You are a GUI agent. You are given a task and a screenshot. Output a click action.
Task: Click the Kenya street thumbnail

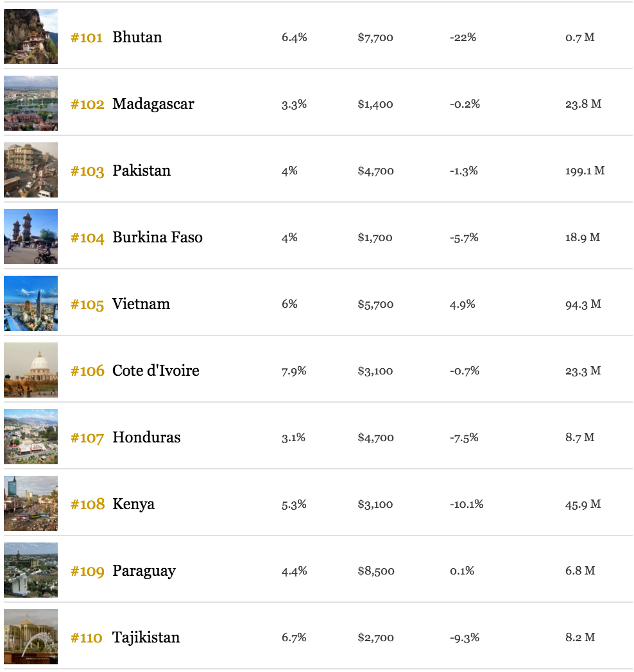point(31,503)
